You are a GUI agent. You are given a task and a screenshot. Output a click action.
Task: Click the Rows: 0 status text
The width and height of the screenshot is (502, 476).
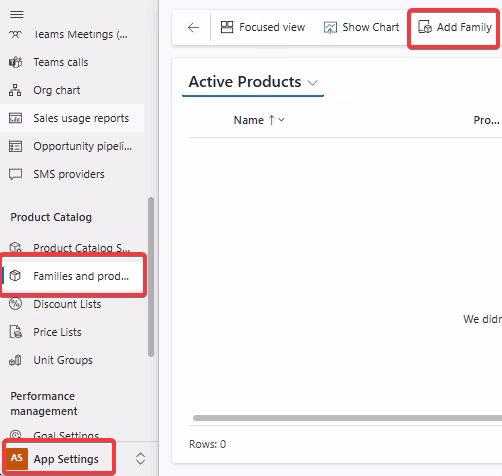tap(207, 444)
